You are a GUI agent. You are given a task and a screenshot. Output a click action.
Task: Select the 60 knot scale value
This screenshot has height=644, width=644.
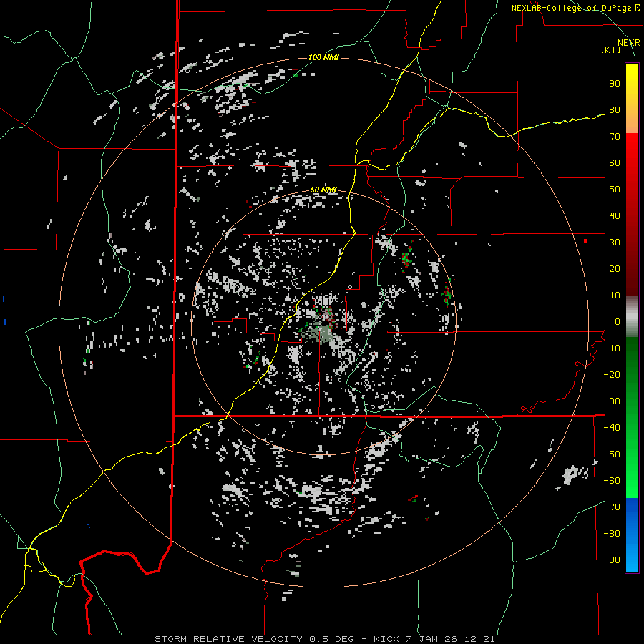[615, 163]
